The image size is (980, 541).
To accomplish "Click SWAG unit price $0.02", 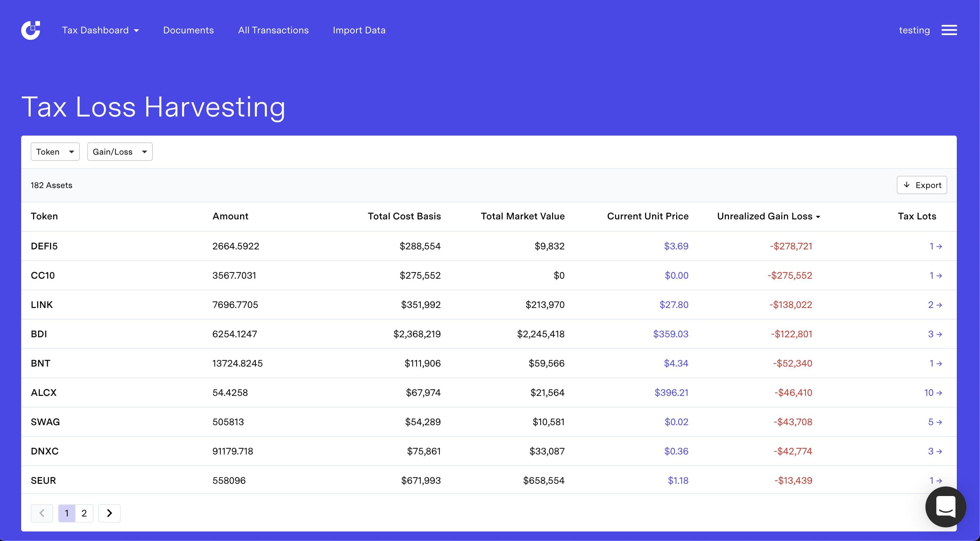I will 677,422.
